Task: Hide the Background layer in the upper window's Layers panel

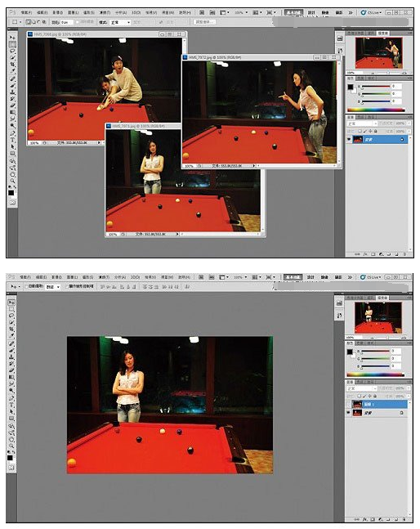Action: 349,139
